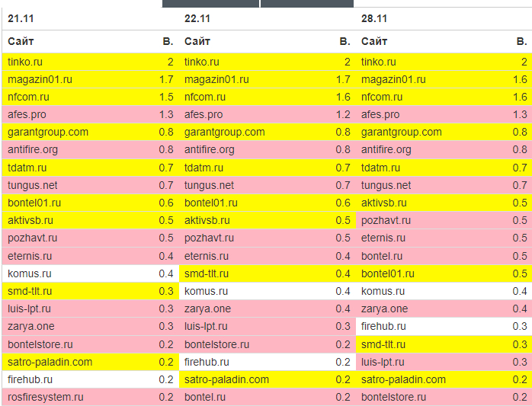
Task: Click rosfiresystem.ru in 21.11 column
Action: tap(46, 397)
